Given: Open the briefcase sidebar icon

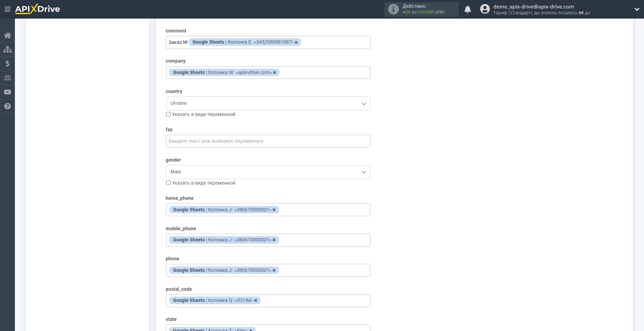Looking at the screenshot, I should pos(7,78).
